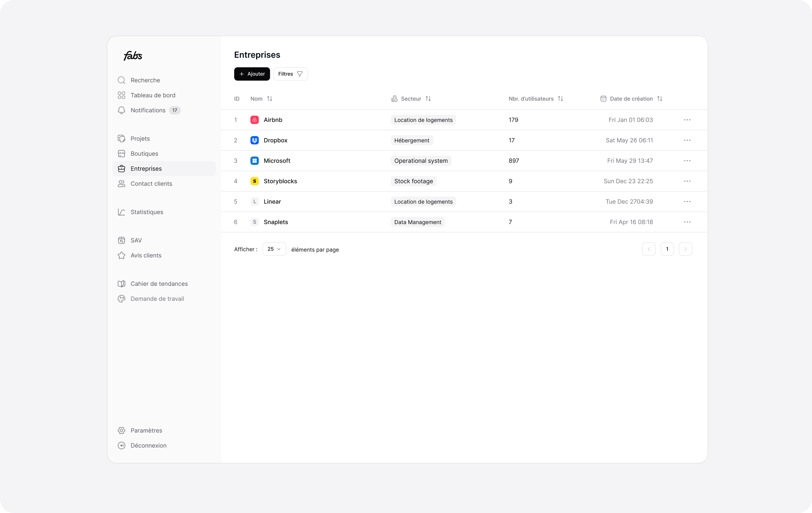Sort the table by Nom

[x=269, y=99]
